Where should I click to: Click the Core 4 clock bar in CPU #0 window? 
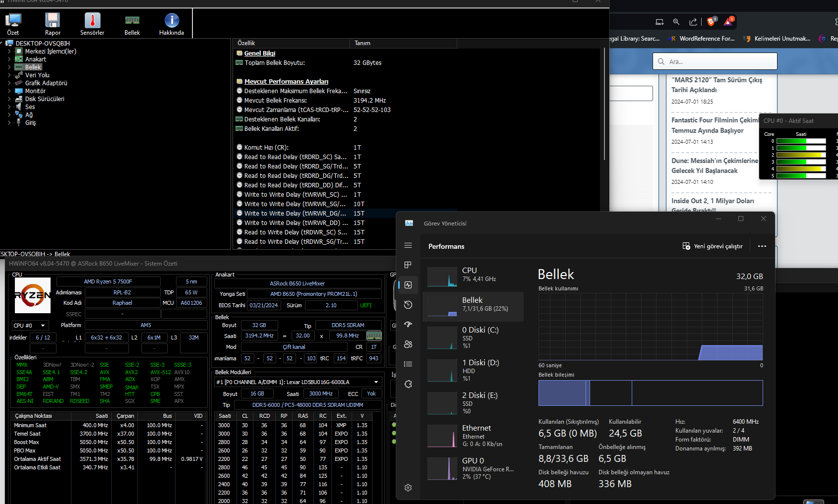801,169
